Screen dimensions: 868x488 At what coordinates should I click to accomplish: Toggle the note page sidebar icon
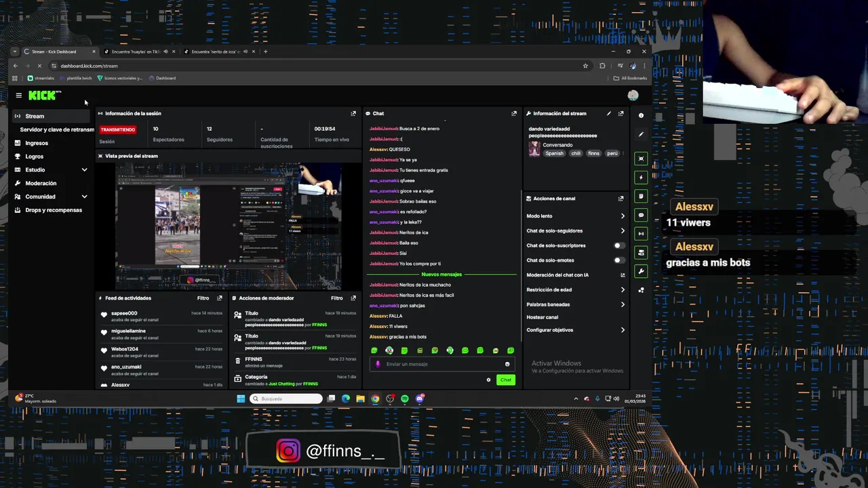pyautogui.click(x=641, y=196)
